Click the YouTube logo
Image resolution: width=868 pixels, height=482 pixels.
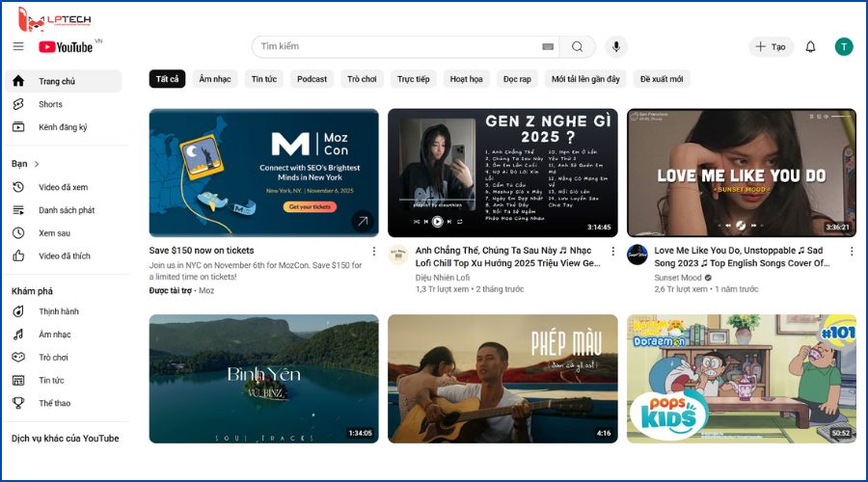coord(66,47)
